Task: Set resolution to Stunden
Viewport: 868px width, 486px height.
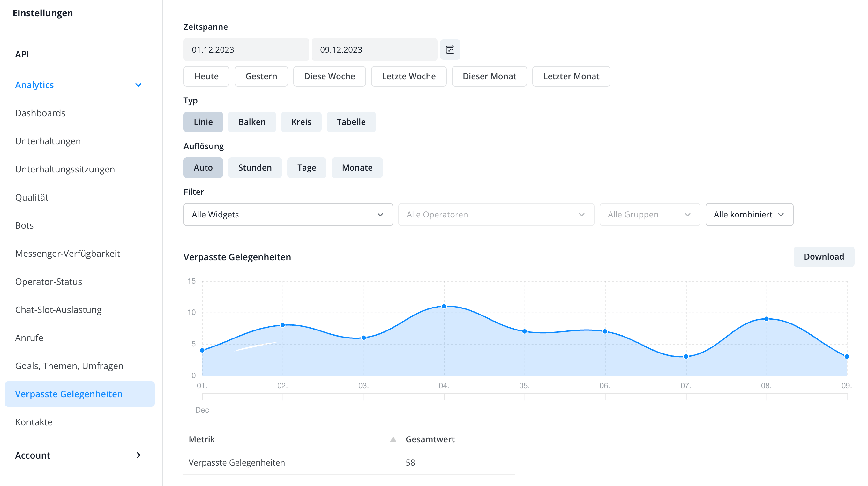Action: coord(254,168)
